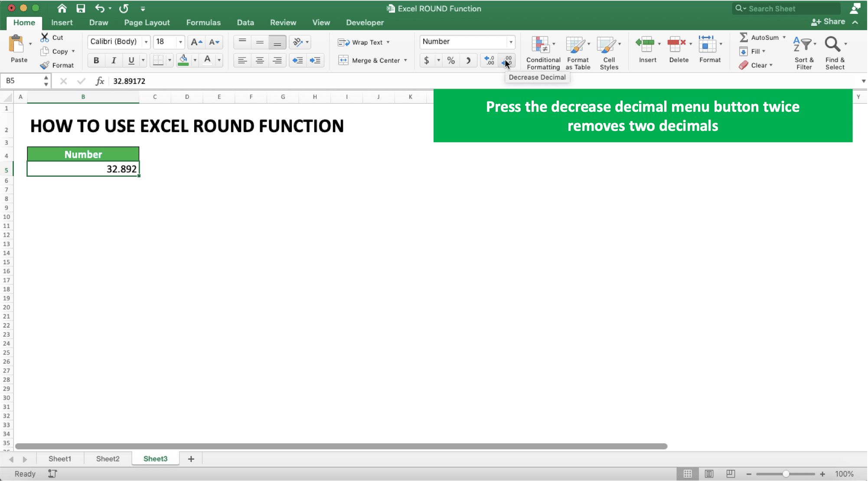Apply percentage format using the percent icon
868x481 pixels.
pos(451,60)
